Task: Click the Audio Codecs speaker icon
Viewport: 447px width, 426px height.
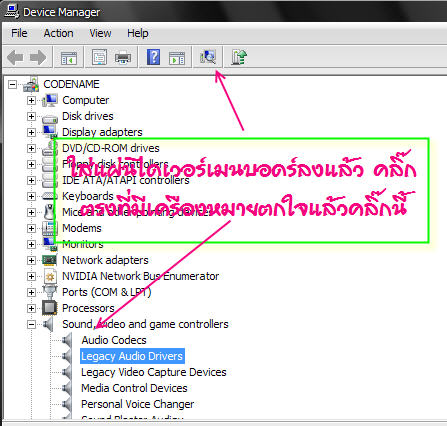Action: (x=67, y=340)
